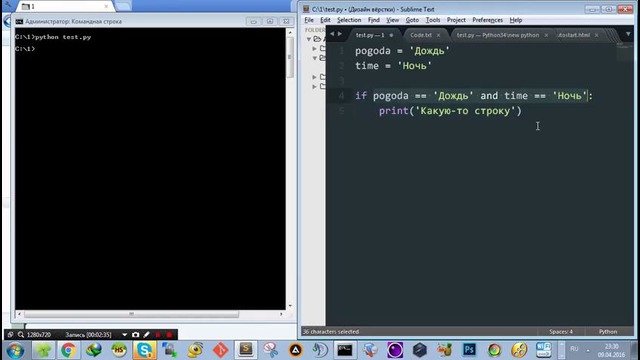Image resolution: width=640 pixels, height=360 pixels.
Task: Click the RU language indicator
Action: (574, 349)
